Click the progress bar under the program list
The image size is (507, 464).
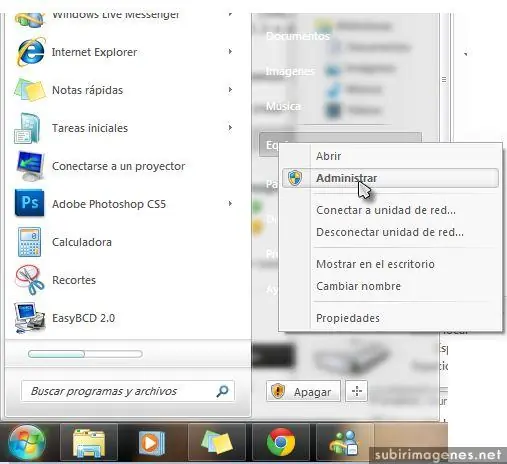coord(85,354)
